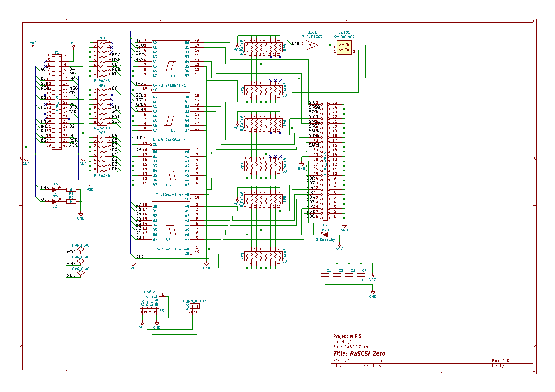This screenshot has width=555, height=392.
Task: Click the LED symbol D1
Action: 55,190
